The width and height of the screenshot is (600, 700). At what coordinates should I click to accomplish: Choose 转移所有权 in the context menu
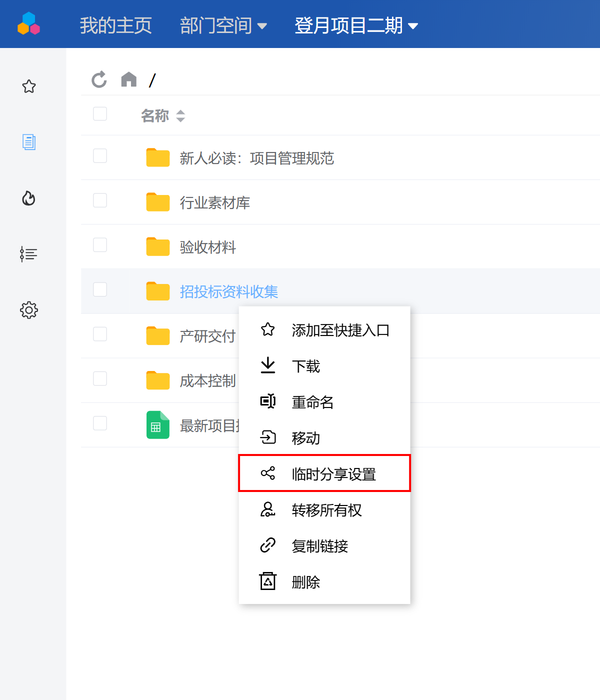324,510
